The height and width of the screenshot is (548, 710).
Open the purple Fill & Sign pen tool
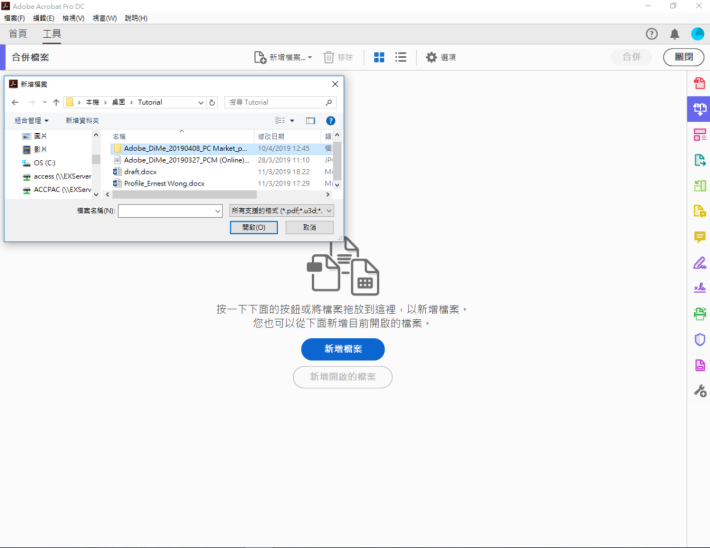(x=700, y=262)
